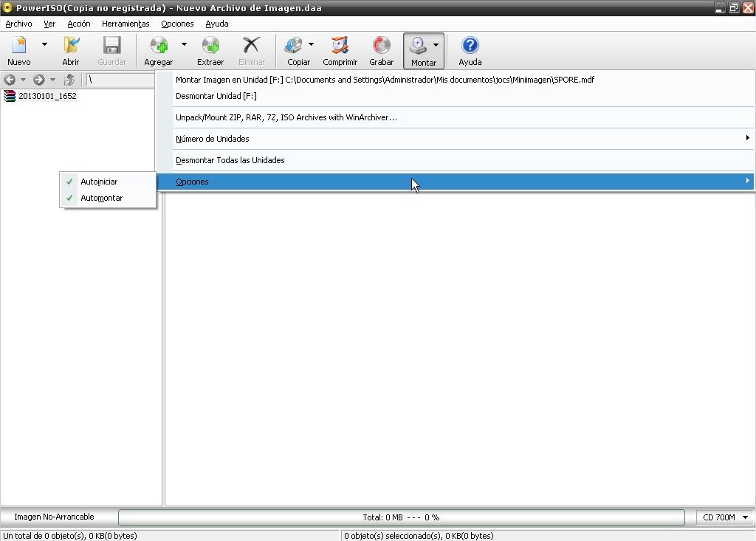Click the '0 objeto(s) seleccionado(s)' status text
Screen dimensions: 756x541
coord(419,536)
